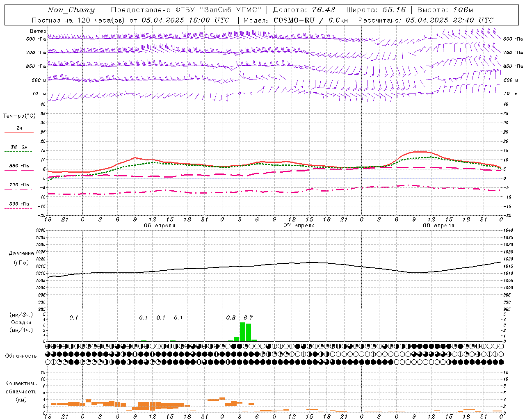Click the 08 апреля date label
525x420 pixels.
(x=438, y=226)
